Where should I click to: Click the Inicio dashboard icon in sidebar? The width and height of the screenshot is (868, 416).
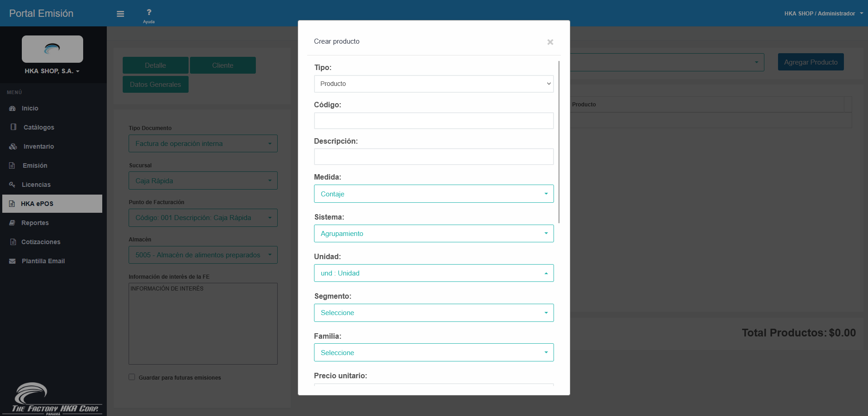tap(12, 109)
